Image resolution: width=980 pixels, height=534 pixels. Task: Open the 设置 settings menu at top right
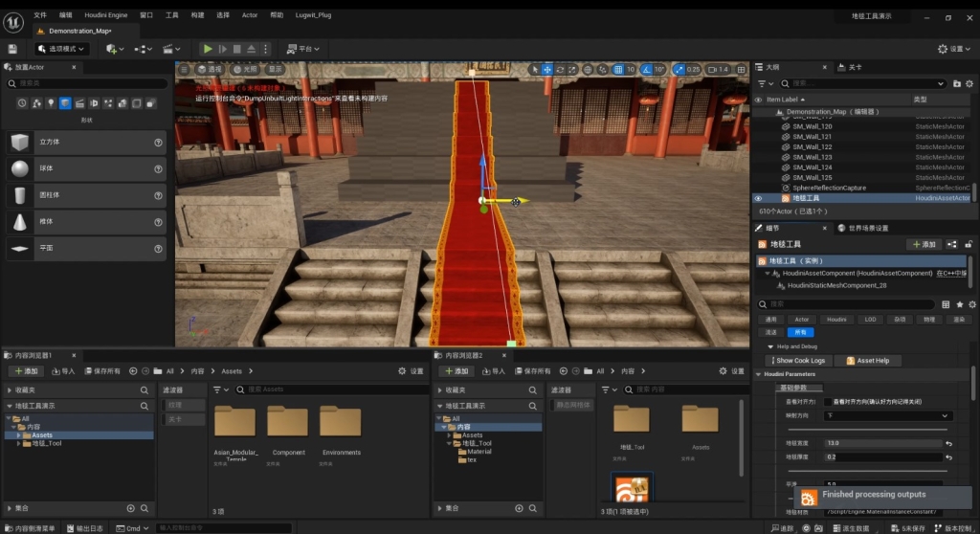coord(954,49)
